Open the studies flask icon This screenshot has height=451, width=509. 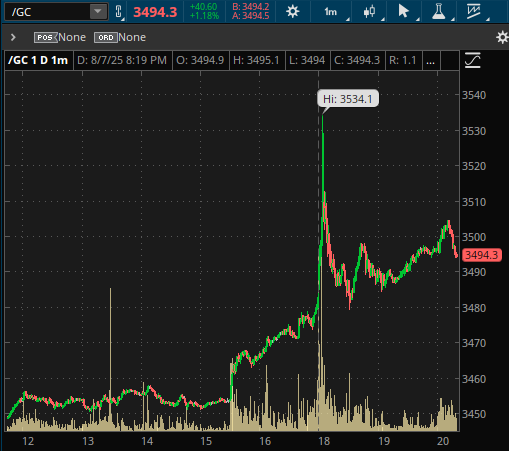(x=439, y=12)
